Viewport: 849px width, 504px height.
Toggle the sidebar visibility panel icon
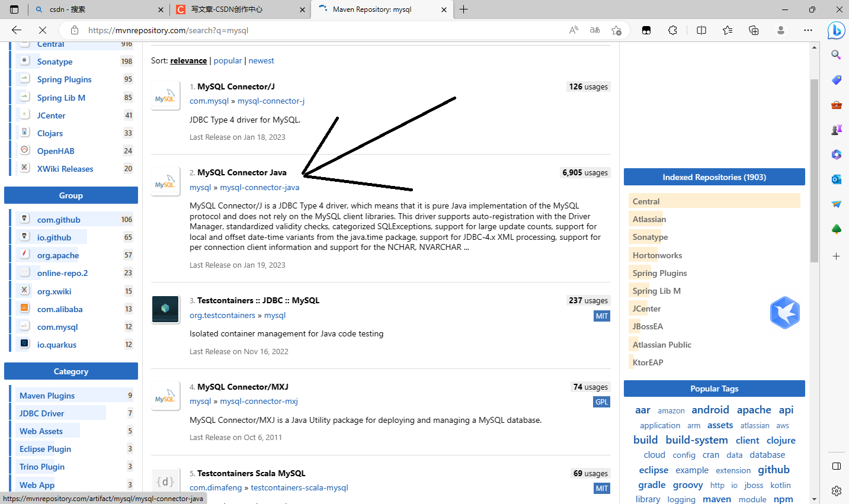pyautogui.click(x=836, y=466)
